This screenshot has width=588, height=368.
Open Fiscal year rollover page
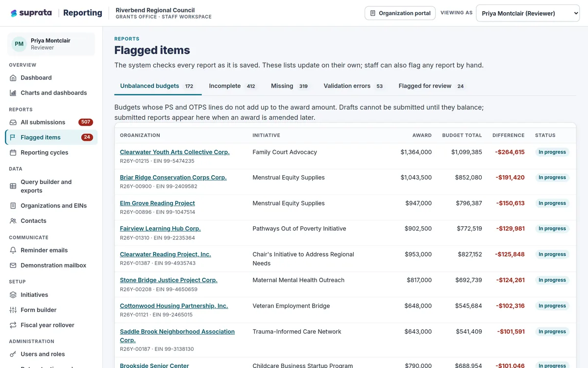click(x=51, y=325)
